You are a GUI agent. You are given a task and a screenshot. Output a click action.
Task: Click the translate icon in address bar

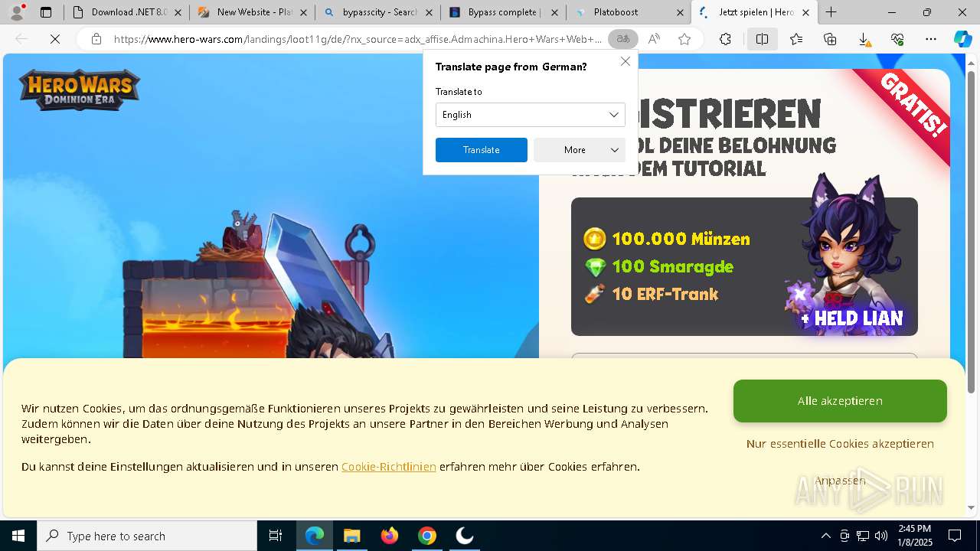click(623, 39)
